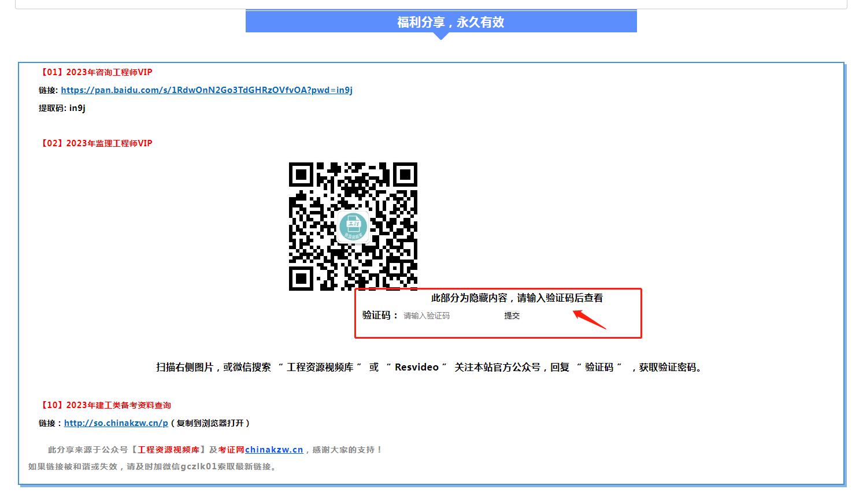Click the verification code input field

(x=450, y=316)
